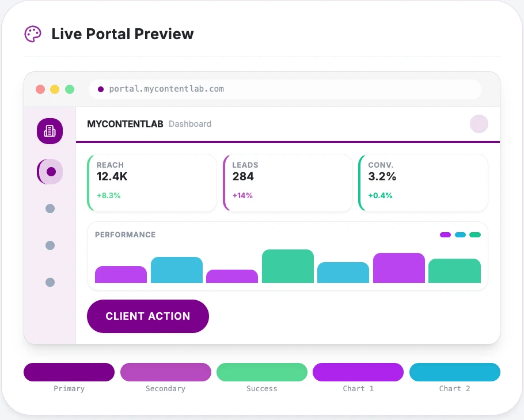Viewport: 524px width, 420px height.
Task: Open the LEADS 284 stat card
Action: coord(288,183)
